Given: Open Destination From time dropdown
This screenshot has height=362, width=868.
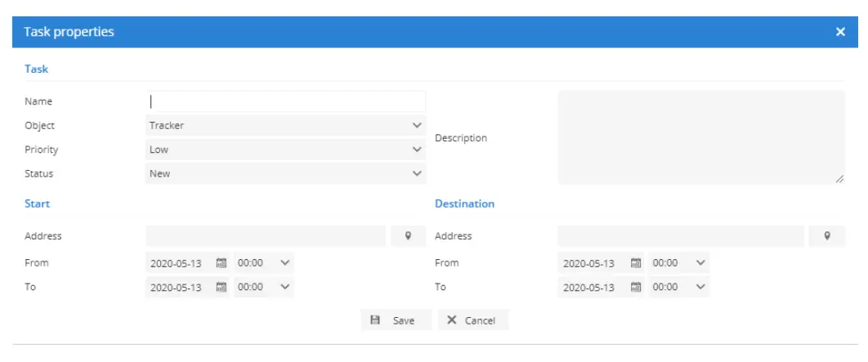Looking at the screenshot, I should (679, 263).
